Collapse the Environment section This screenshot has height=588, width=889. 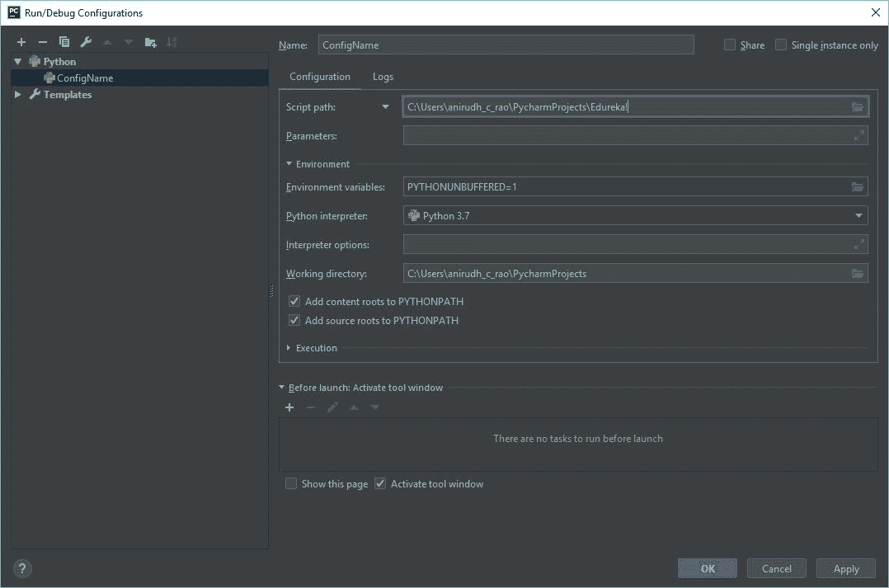[289, 163]
